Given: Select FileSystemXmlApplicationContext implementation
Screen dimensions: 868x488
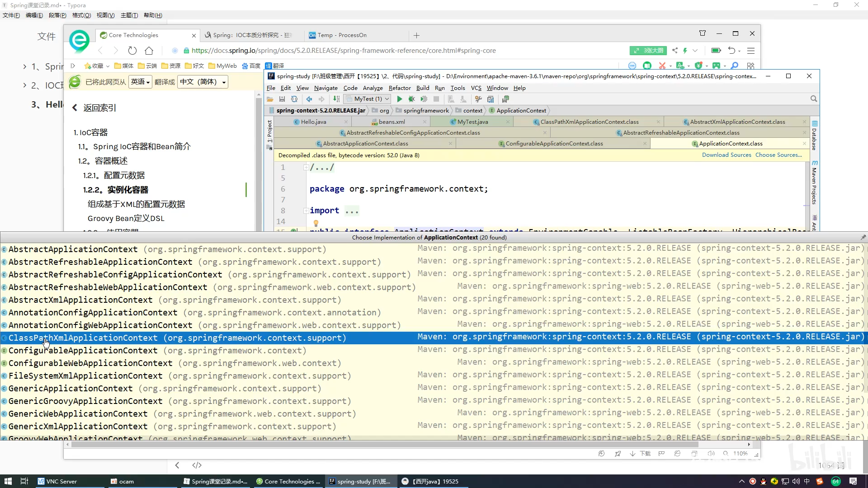Looking at the screenshot, I should coord(434,375).
